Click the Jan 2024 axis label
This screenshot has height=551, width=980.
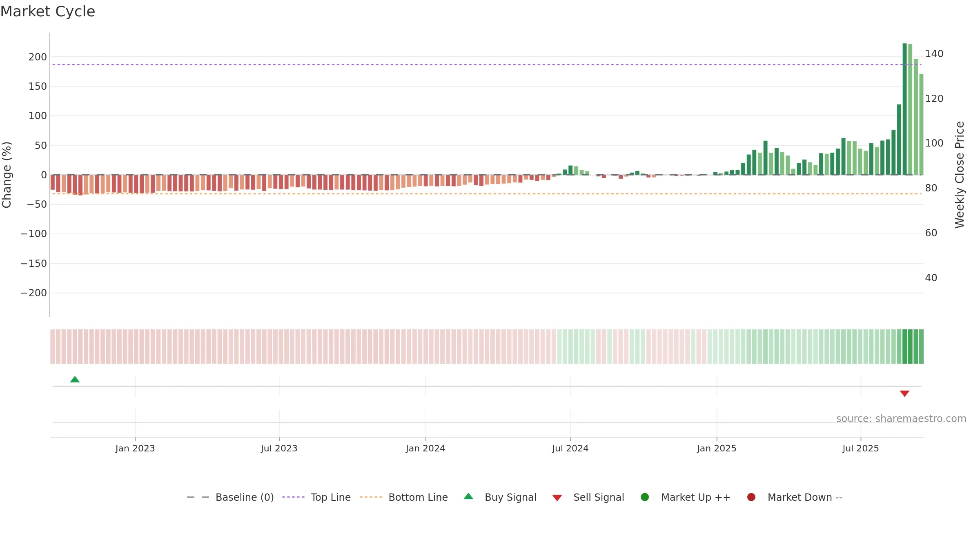point(425,448)
